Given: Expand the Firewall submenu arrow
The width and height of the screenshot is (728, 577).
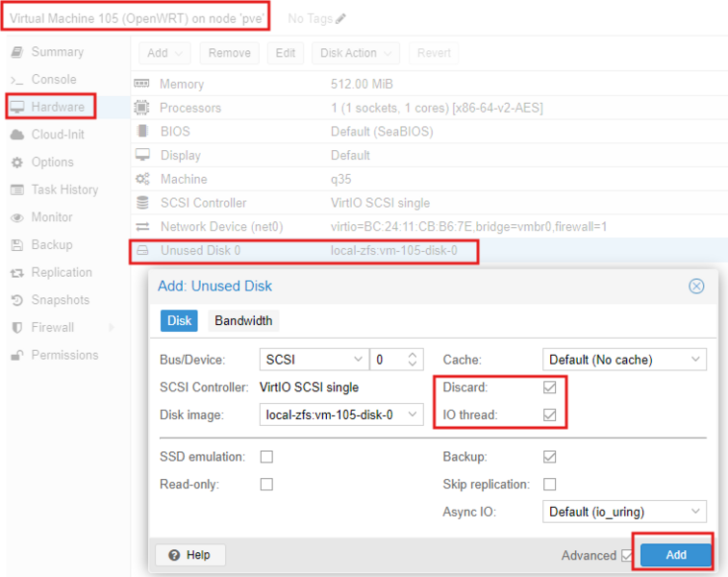Looking at the screenshot, I should point(112,328).
